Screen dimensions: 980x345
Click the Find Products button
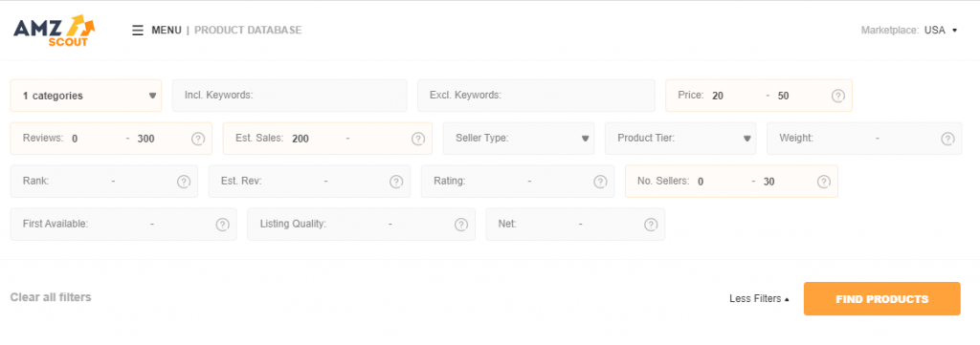click(881, 299)
